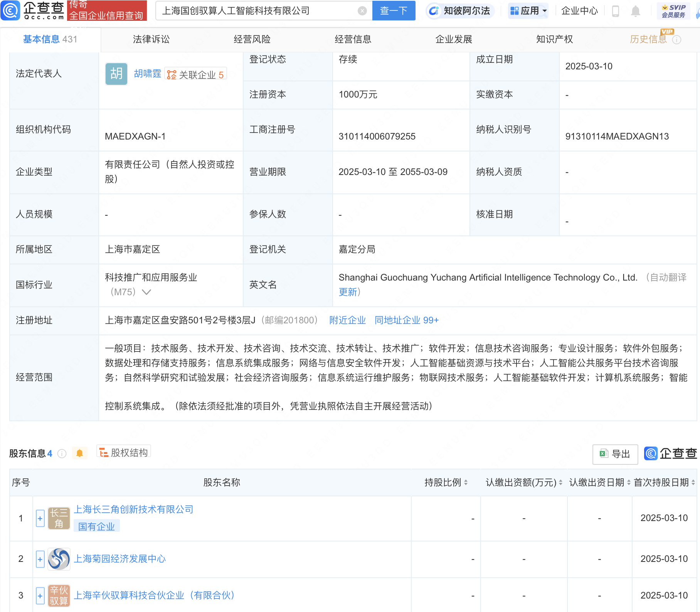Click the 全国企业信用查询 red banner
The width and height of the screenshot is (700, 612).
[x=107, y=11]
